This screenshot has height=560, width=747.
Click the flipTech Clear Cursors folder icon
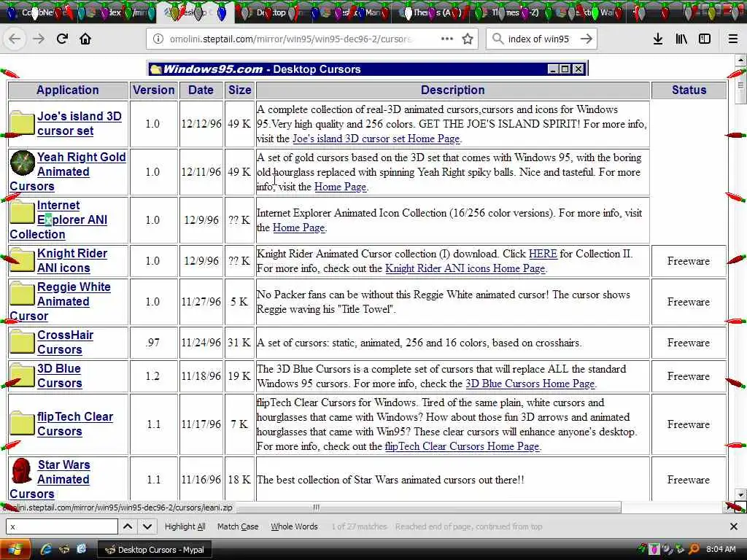pyautogui.click(x=22, y=422)
